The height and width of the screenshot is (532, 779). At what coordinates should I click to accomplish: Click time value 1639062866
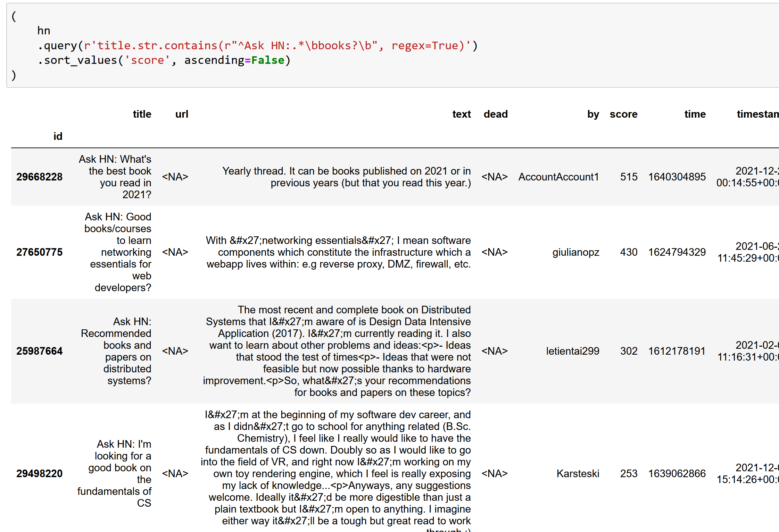pyautogui.click(x=677, y=474)
